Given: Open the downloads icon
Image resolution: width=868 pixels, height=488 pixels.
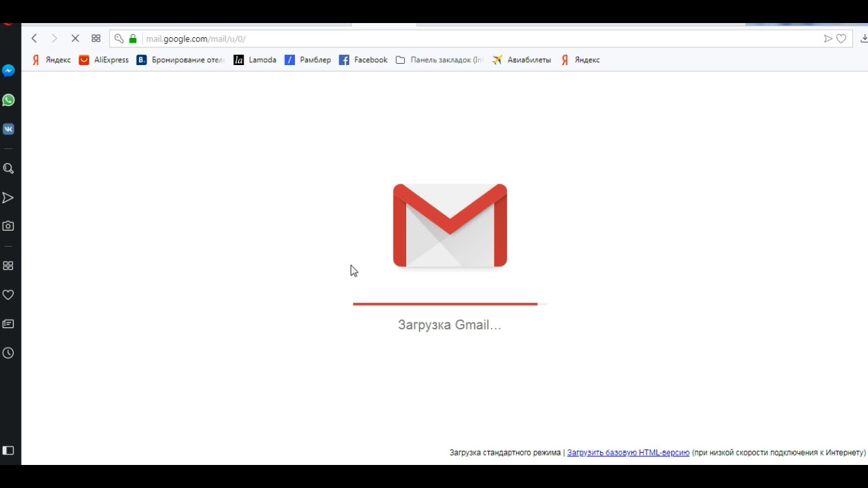Looking at the screenshot, I should click(864, 39).
